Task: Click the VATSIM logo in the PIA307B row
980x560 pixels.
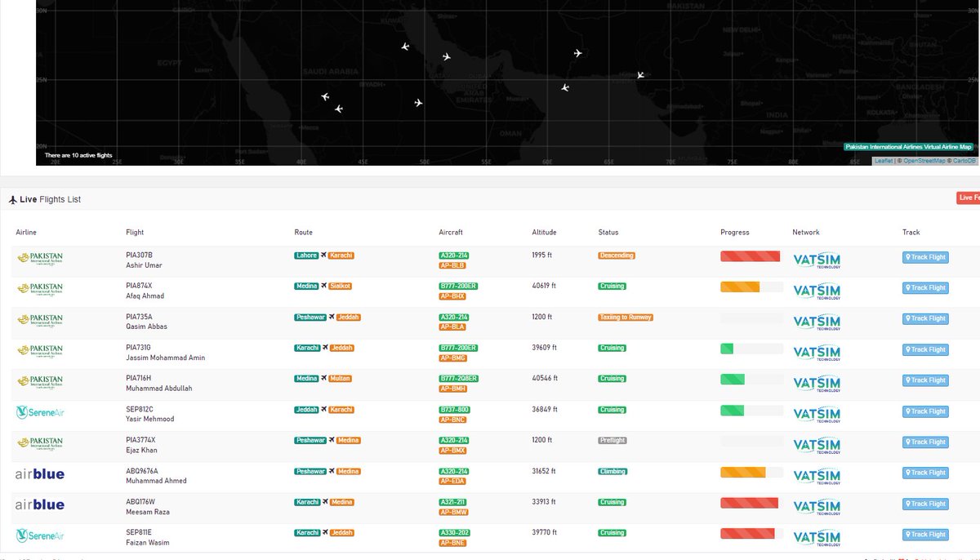Action: coord(817,260)
